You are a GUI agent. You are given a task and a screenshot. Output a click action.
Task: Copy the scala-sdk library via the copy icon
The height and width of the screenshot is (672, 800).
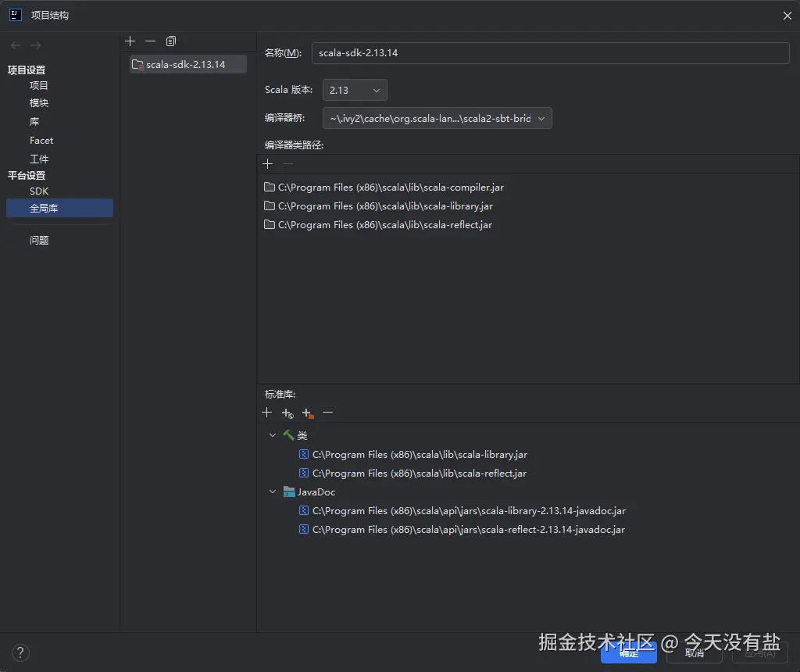tap(171, 41)
